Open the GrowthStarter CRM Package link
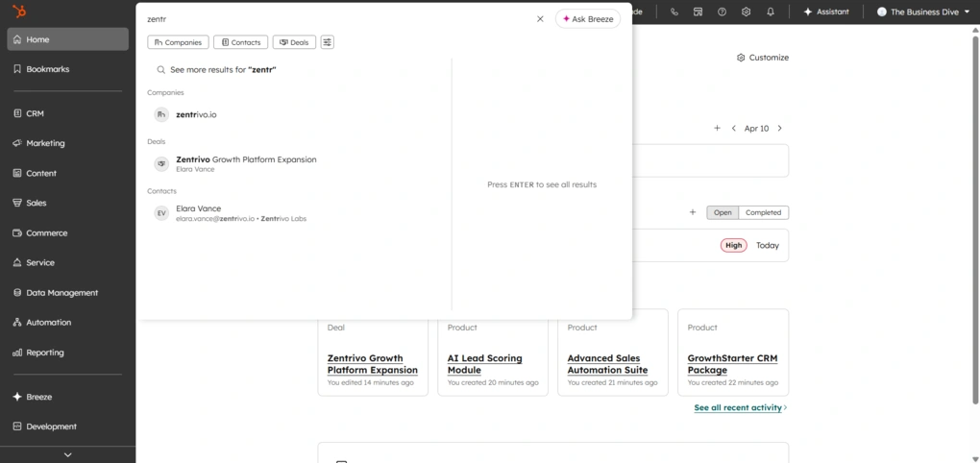The width and height of the screenshot is (980, 463). (x=732, y=364)
